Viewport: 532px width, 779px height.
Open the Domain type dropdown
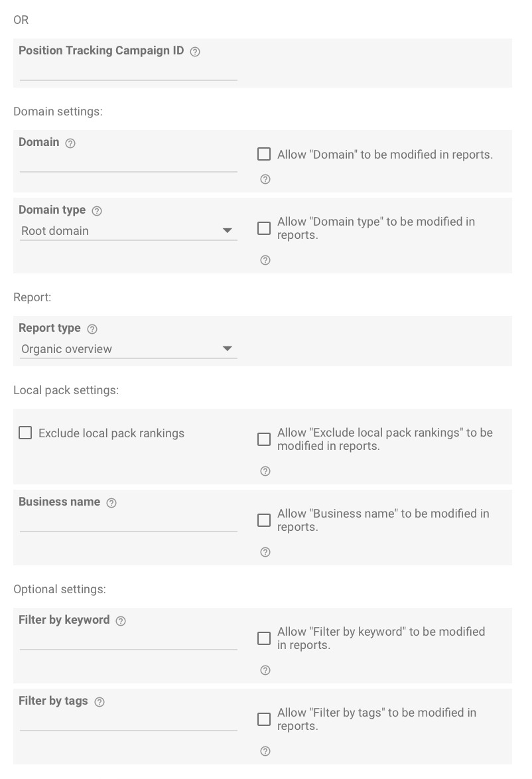[128, 231]
